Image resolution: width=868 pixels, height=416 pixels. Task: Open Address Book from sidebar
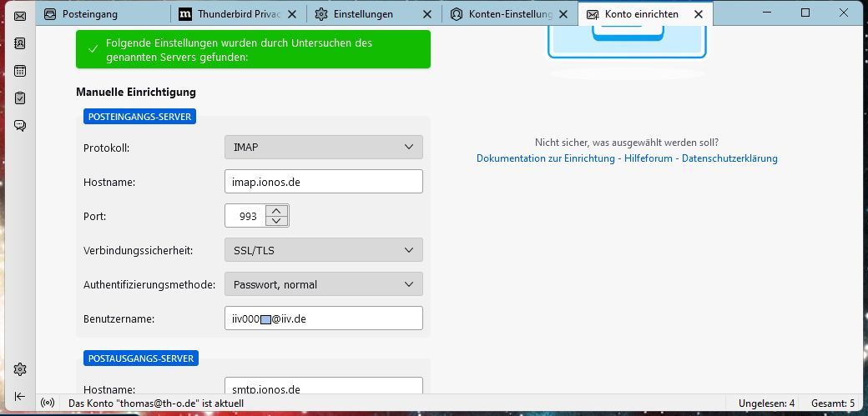pyautogui.click(x=20, y=43)
